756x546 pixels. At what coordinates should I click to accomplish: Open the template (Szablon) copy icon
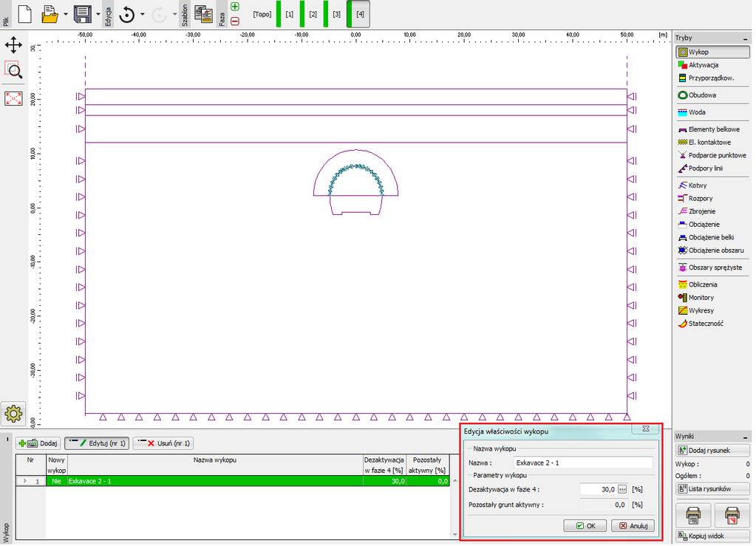click(x=203, y=14)
